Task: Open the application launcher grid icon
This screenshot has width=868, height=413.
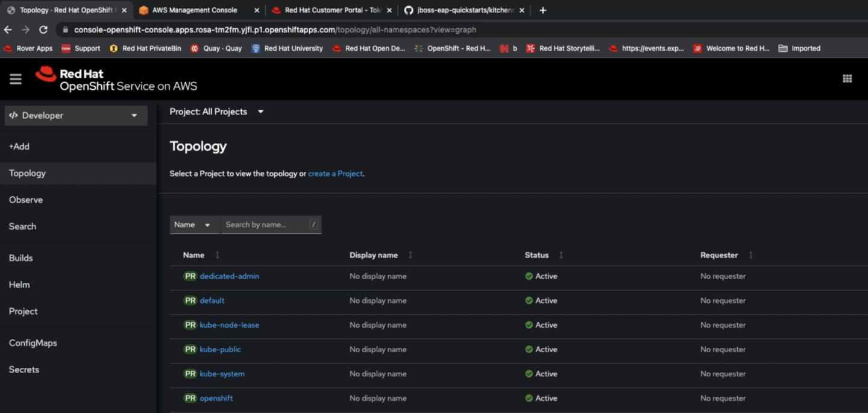Action: pos(847,78)
